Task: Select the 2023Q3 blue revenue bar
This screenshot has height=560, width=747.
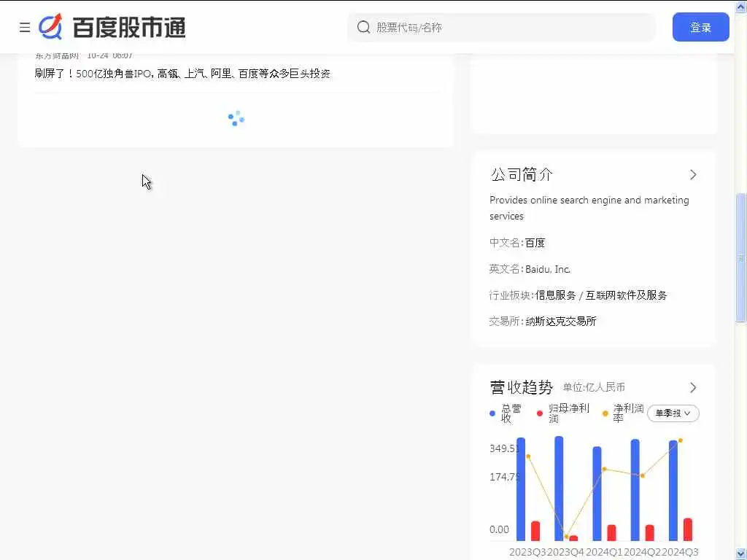Action: [521, 489]
